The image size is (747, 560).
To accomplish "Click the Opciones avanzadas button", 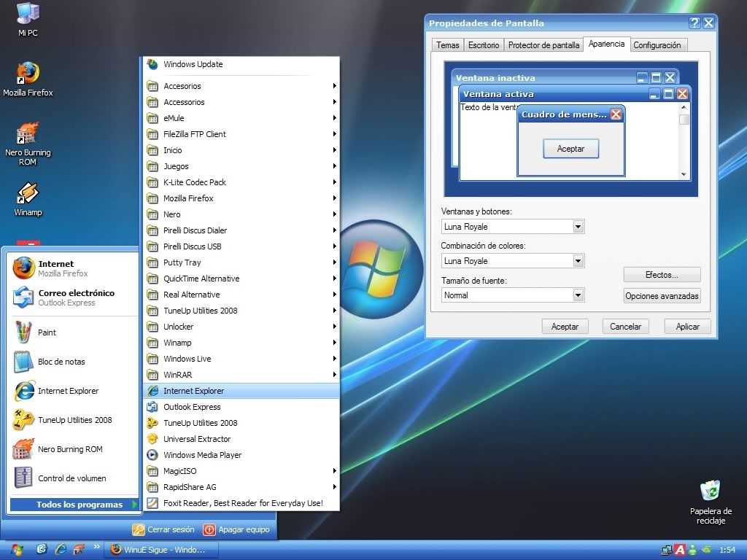I will click(x=662, y=295).
